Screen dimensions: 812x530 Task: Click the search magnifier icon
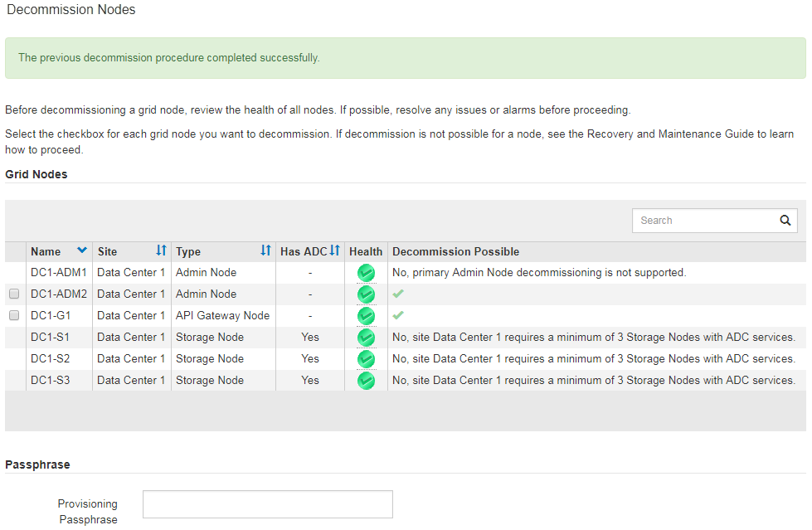[785, 221]
